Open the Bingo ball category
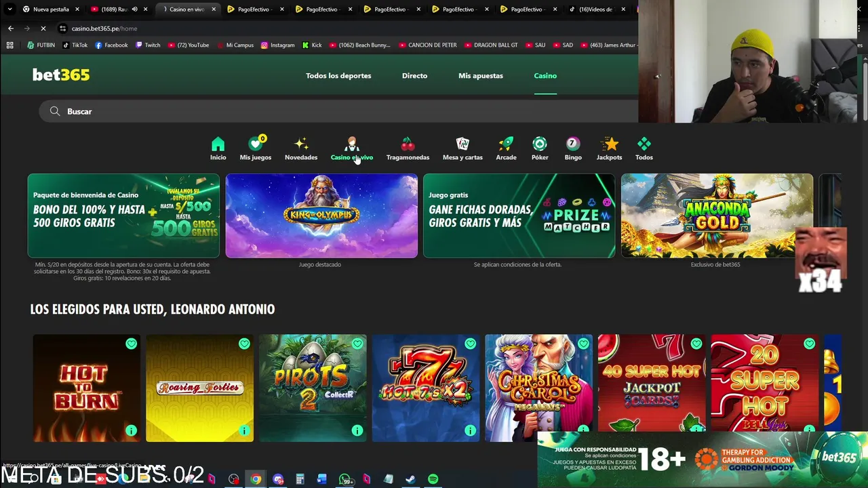Viewport: 868px width, 488px height. click(x=573, y=148)
